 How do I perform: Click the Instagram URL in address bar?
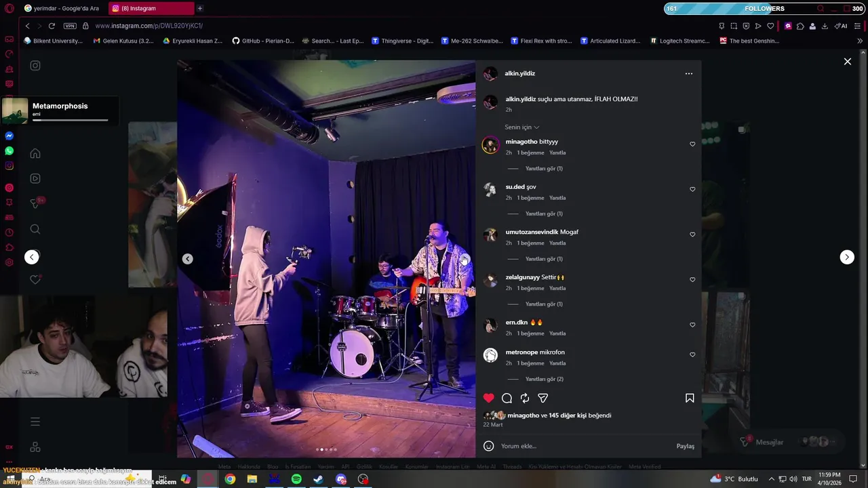point(149,26)
